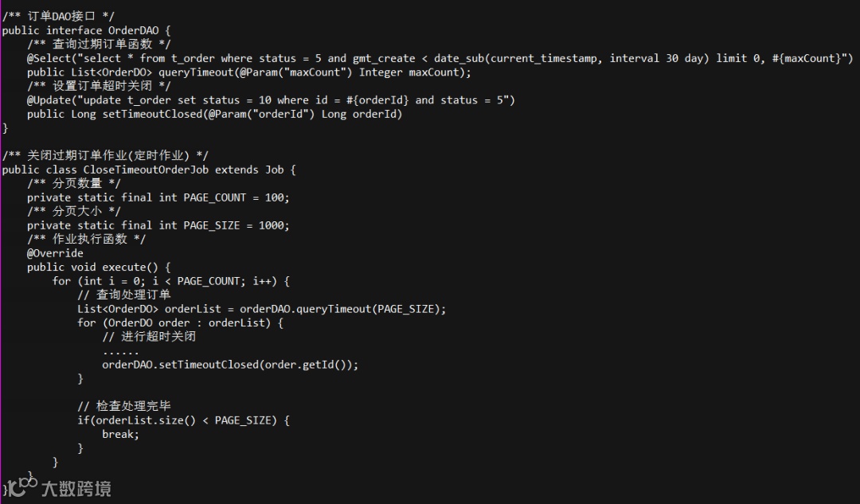
Task: Click the @Select annotation line
Action: point(440,58)
